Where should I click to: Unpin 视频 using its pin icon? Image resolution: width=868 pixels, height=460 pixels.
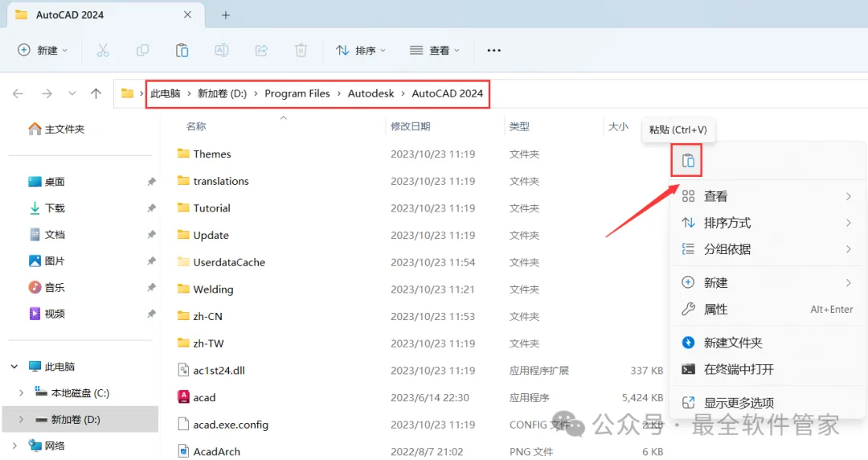point(151,314)
